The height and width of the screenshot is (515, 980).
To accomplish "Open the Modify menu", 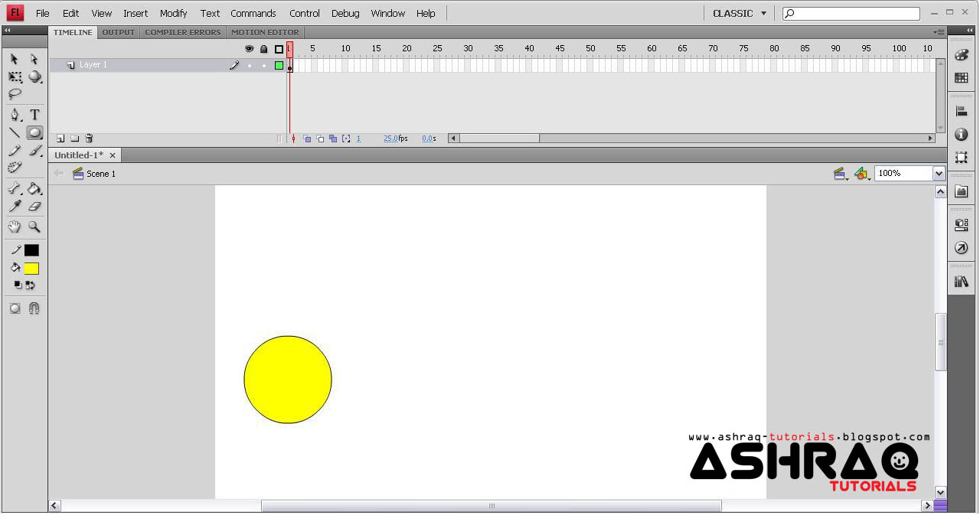I will pyautogui.click(x=173, y=13).
